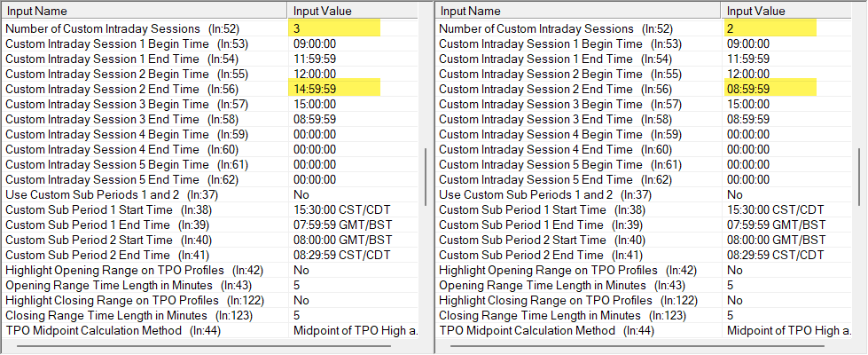Select the right panel's Session 3 Begin Time value 15:00:00
Screen dimensions: 868x355
pos(750,104)
